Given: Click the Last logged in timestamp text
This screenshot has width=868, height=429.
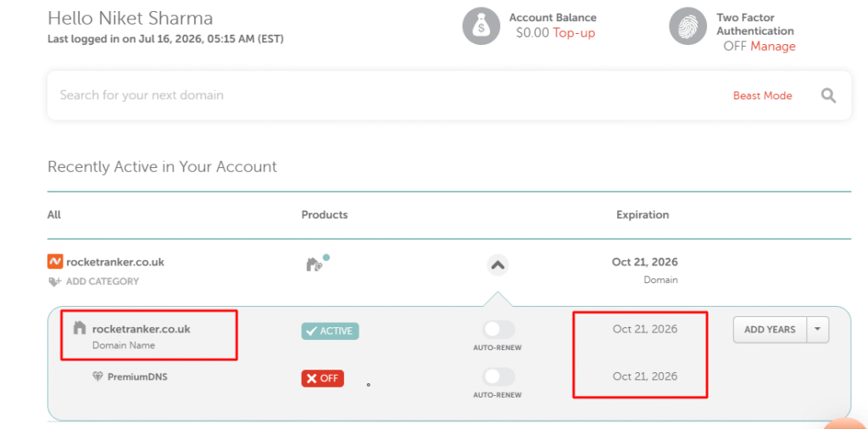Looking at the screenshot, I should click(x=165, y=39).
